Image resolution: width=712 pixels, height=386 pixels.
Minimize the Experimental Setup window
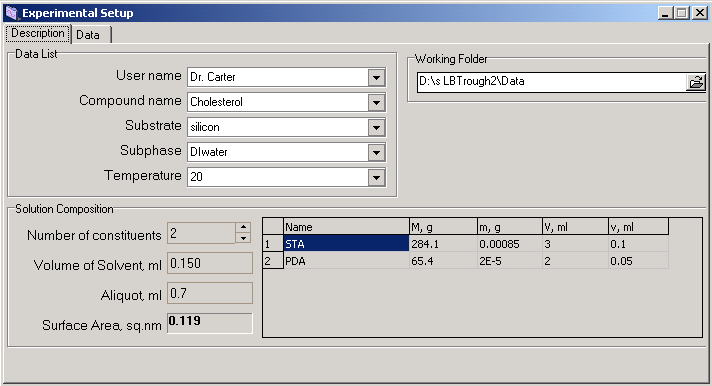click(665, 13)
